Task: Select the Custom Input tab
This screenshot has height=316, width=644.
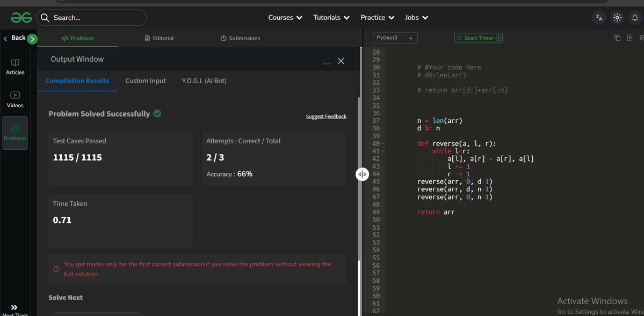Action: point(146,81)
